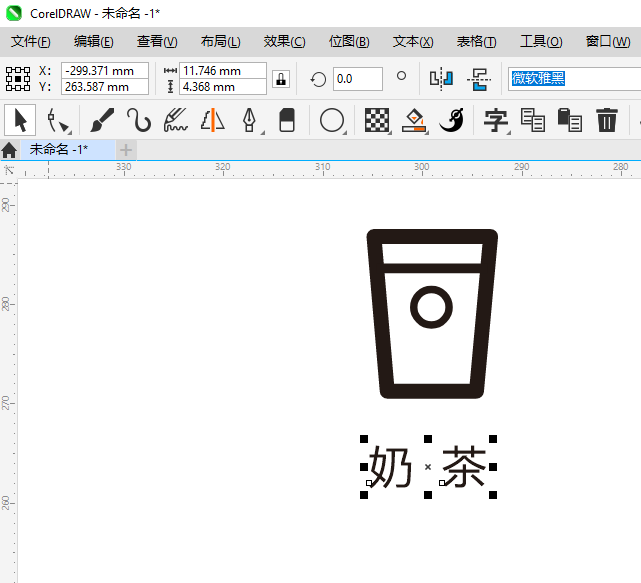Screen dimensions: 641x583
Task: Pick the Eraser tool
Action: pos(286,121)
